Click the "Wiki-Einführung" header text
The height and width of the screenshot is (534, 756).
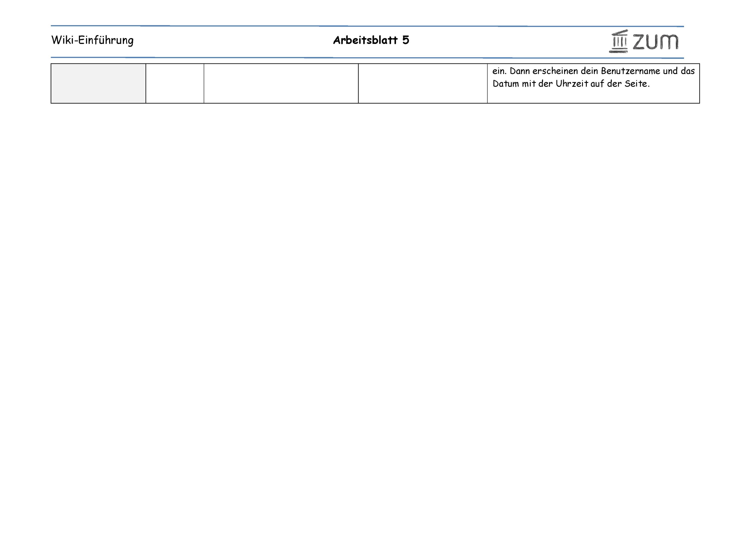click(x=92, y=40)
